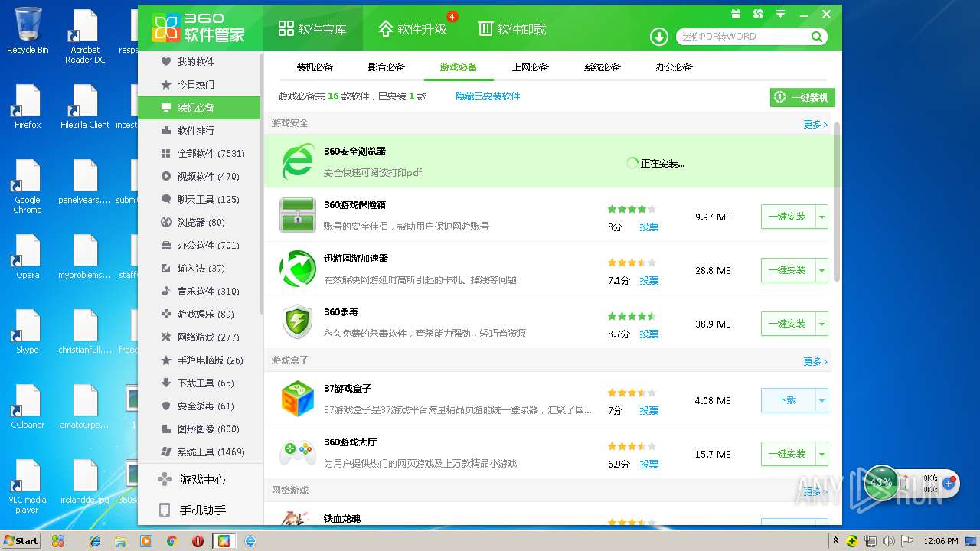Select 软件排行 in the sidebar

point(199,130)
